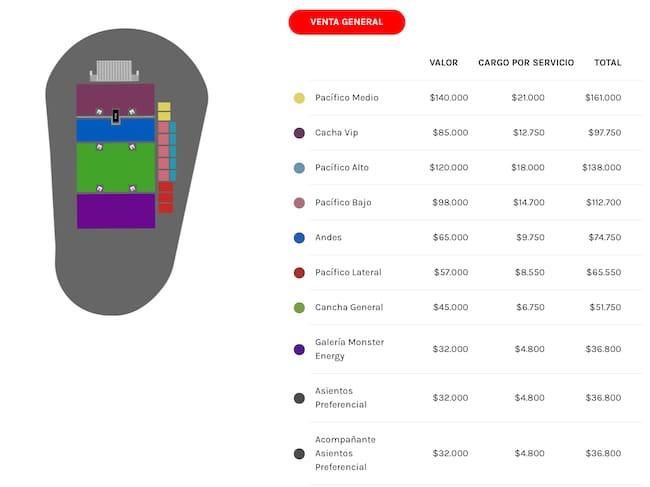
Task: Click the Pacífico Medio row label
Action: 346,98
